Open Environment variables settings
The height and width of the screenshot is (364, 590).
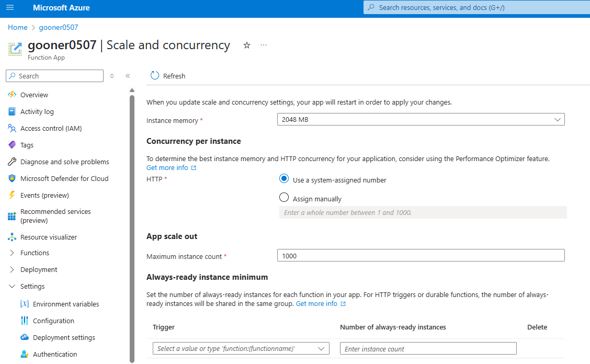[x=66, y=304]
